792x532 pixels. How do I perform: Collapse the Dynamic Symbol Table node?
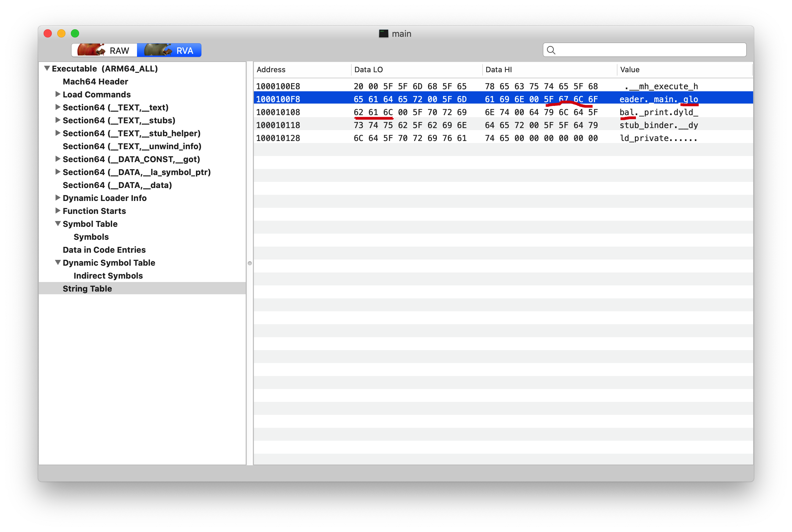(58, 263)
